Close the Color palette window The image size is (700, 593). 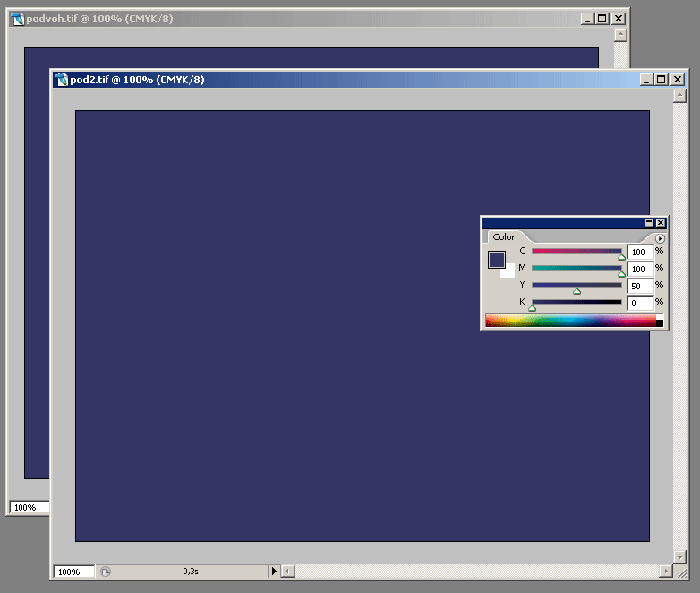[661, 222]
